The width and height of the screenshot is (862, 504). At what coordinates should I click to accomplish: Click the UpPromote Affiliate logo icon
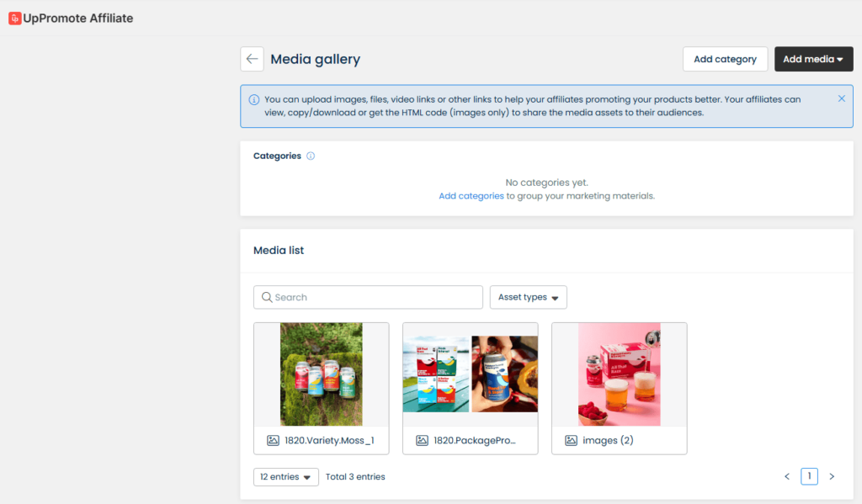[15, 19]
